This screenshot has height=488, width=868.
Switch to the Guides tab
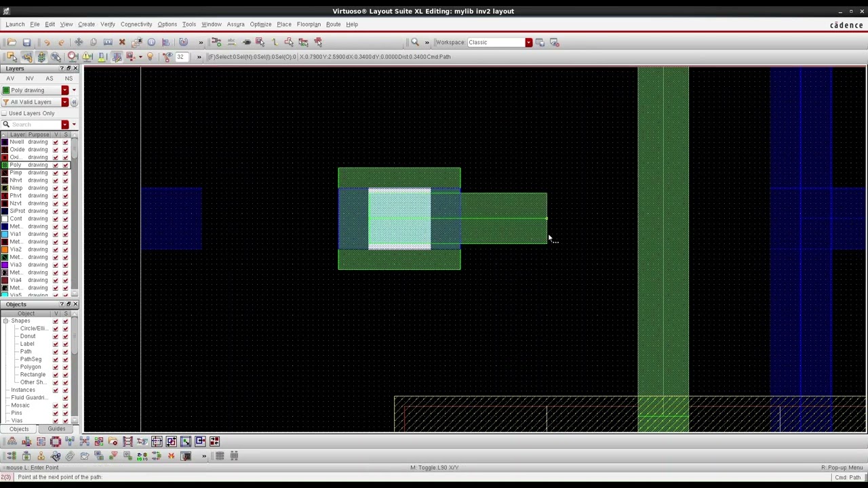(x=56, y=429)
